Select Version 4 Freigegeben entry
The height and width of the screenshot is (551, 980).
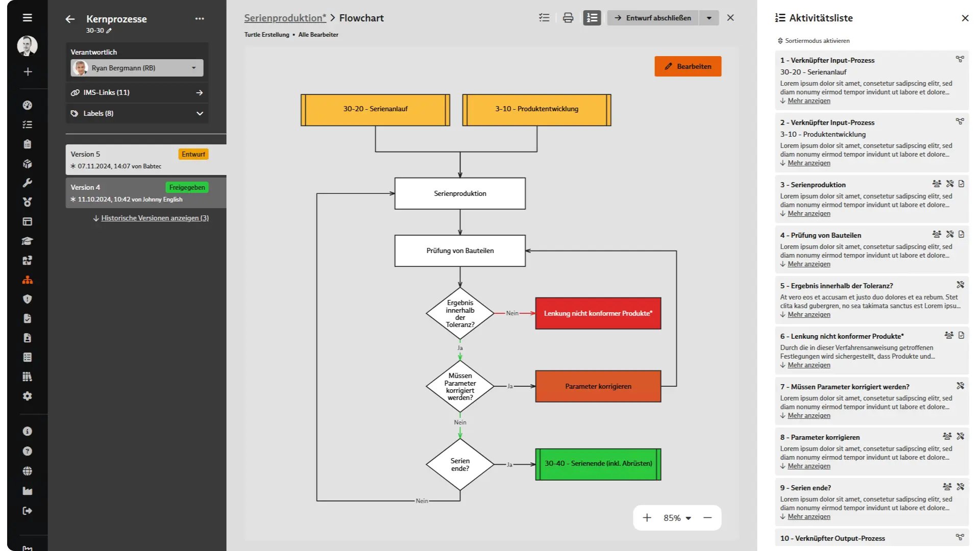[x=146, y=193]
